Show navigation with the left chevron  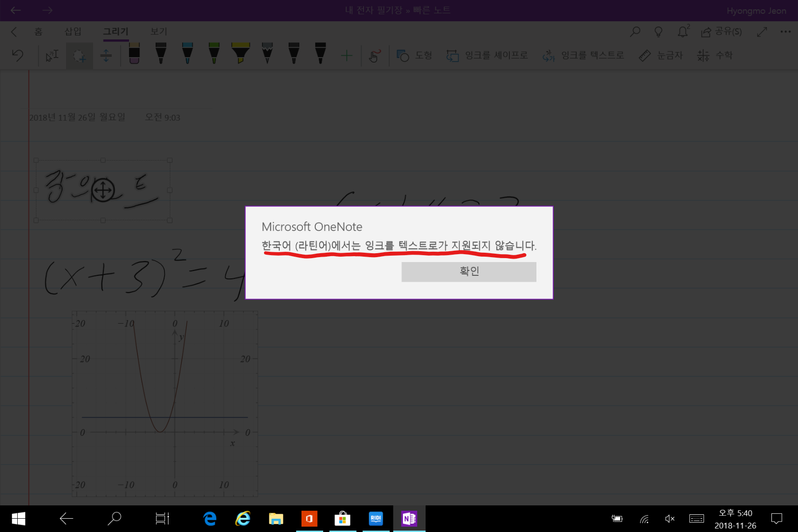coord(14,32)
